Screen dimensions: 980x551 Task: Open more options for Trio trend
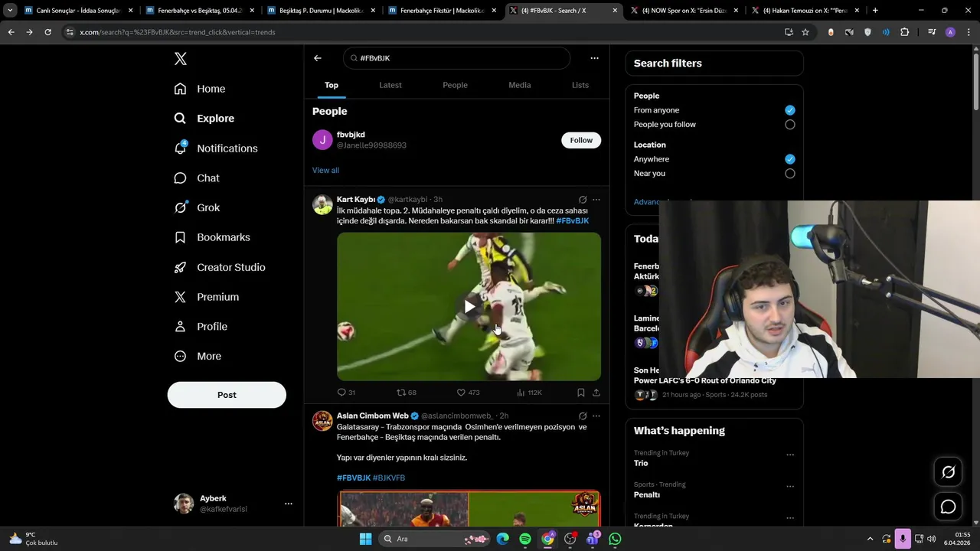(x=790, y=455)
